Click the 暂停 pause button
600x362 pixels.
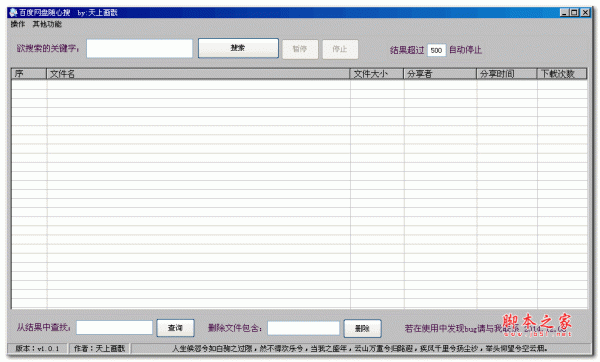[x=300, y=49]
